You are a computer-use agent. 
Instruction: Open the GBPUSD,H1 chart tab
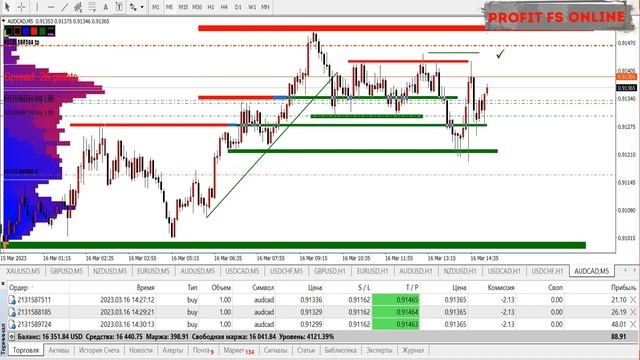pos(329,271)
